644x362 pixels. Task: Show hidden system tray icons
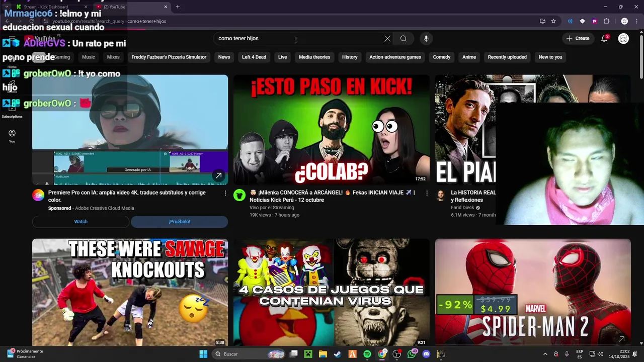pyautogui.click(x=545, y=354)
